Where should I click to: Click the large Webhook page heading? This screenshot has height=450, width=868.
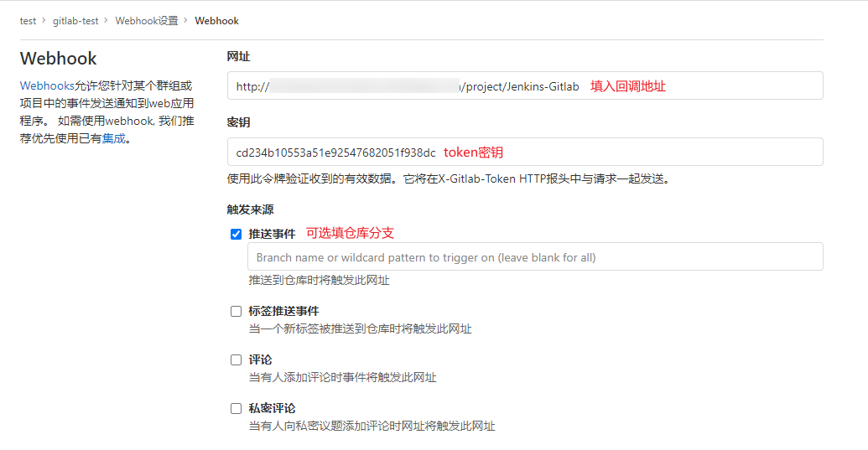(x=58, y=59)
